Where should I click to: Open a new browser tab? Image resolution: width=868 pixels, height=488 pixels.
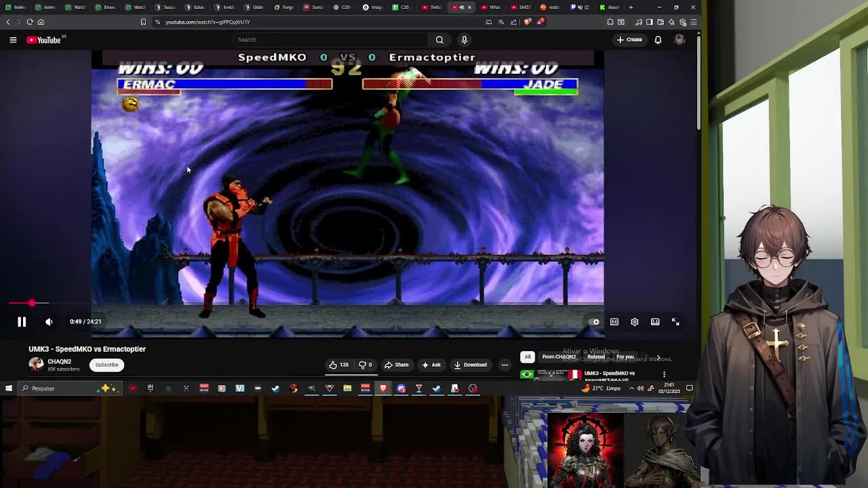[x=631, y=7]
